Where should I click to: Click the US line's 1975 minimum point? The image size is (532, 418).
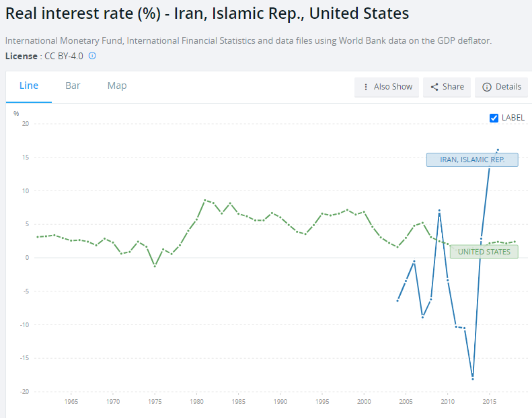(155, 267)
